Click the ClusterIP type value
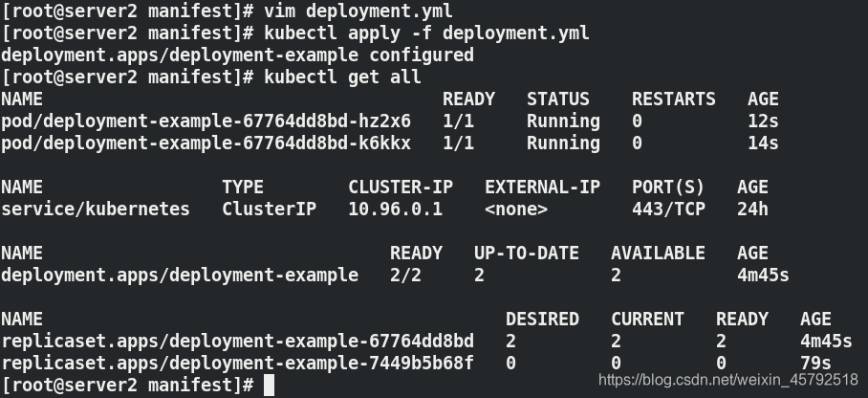 269,210
